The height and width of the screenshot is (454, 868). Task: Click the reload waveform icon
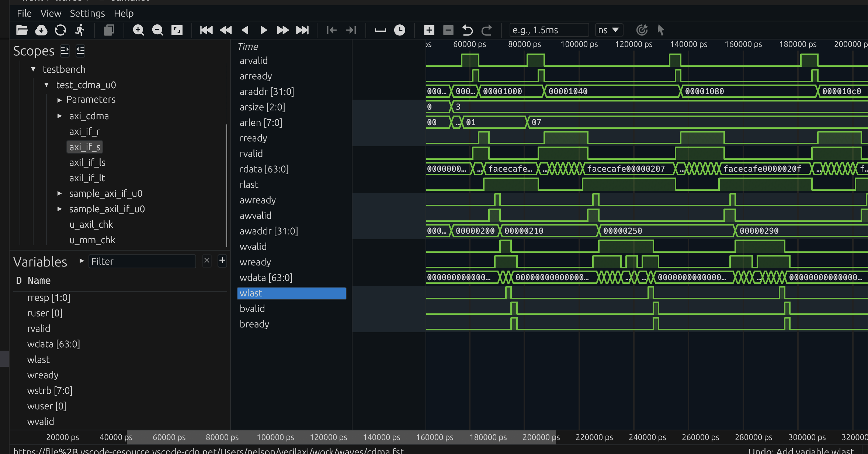pyautogui.click(x=60, y=30)
